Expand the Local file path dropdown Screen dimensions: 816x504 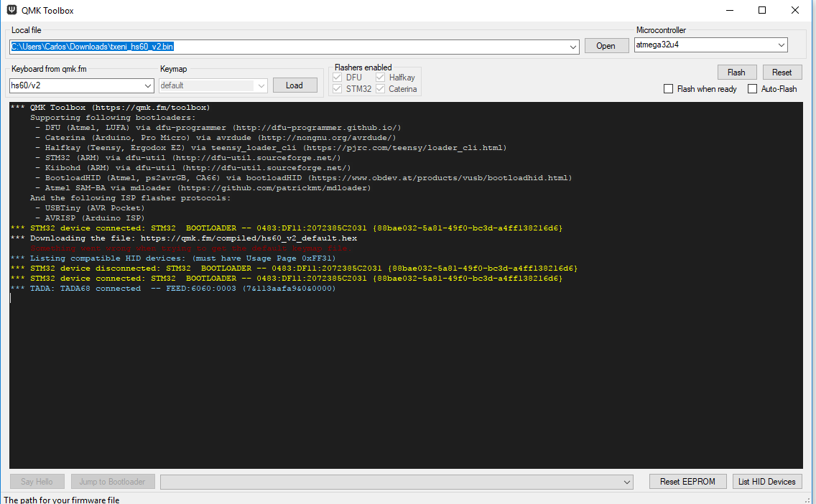pyautogui.click(x=573, y=47)
